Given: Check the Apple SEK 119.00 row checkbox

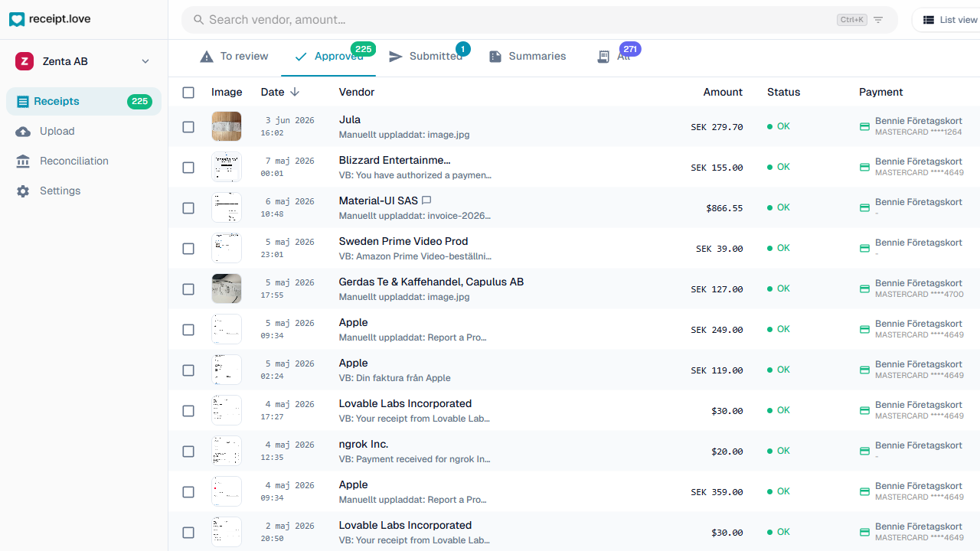Looking at the screenshot, I should click(188, 370).
